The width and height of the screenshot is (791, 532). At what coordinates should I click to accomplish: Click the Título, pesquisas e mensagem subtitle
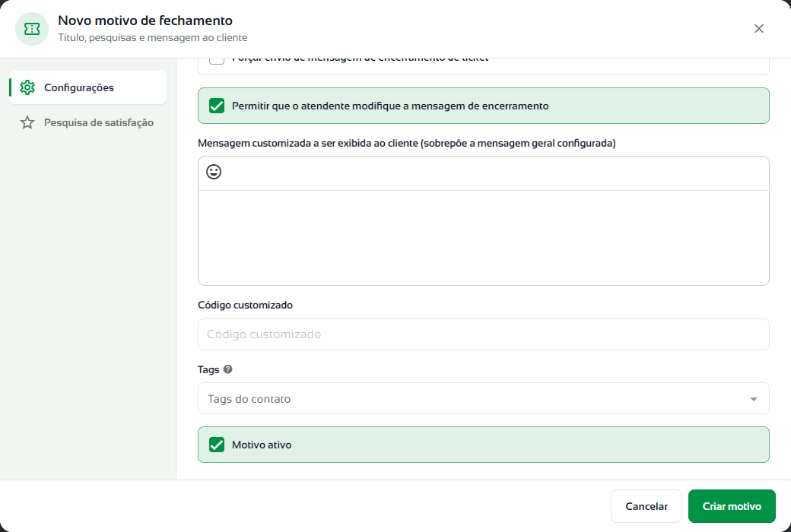click(153, 38)
